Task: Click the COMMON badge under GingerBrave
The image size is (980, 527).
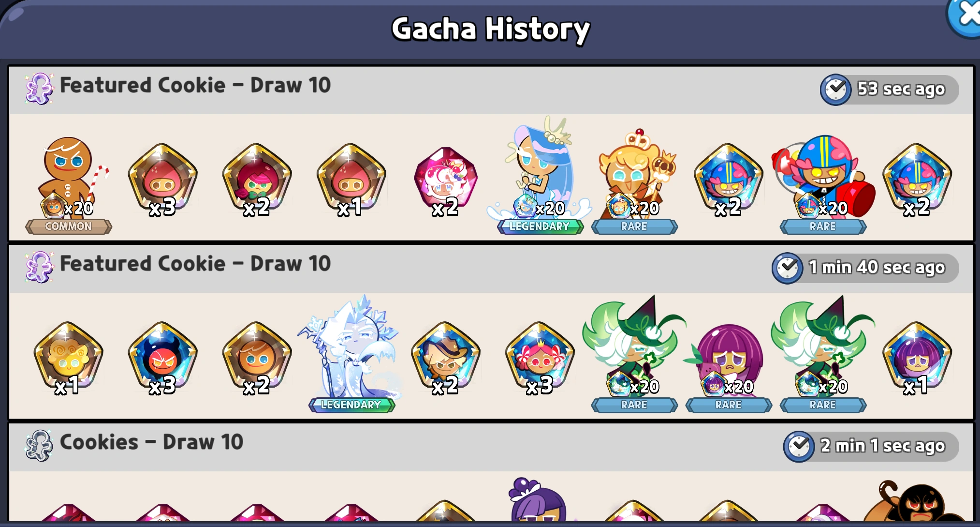Action: 69,226
